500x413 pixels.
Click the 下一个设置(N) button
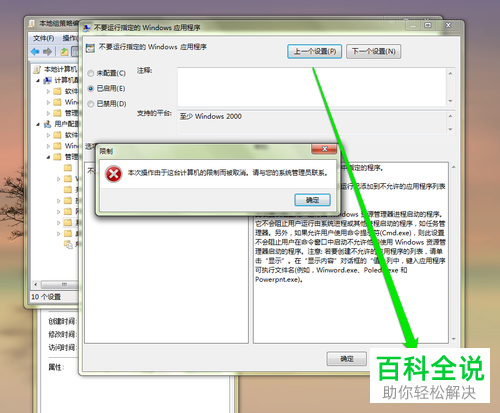pos(373,51)
